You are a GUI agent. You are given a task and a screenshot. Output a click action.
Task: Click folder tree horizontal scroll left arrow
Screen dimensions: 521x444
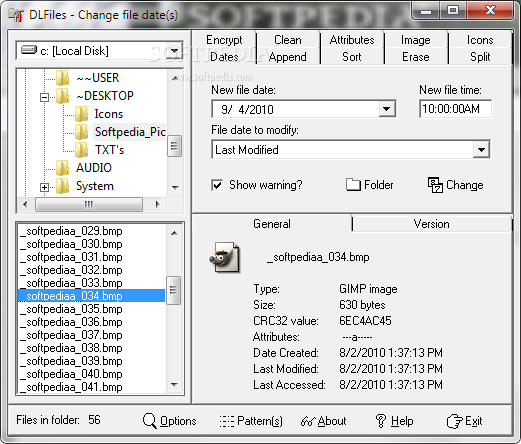point(25,204)
